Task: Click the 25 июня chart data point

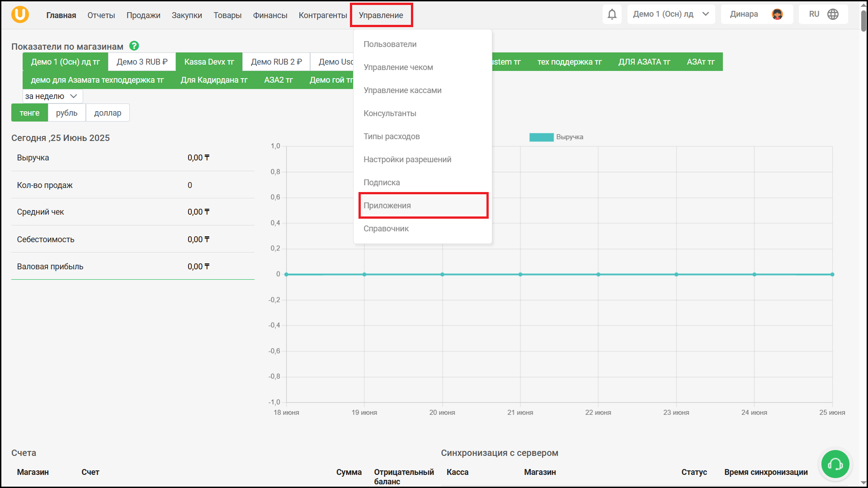Action: 832,274
